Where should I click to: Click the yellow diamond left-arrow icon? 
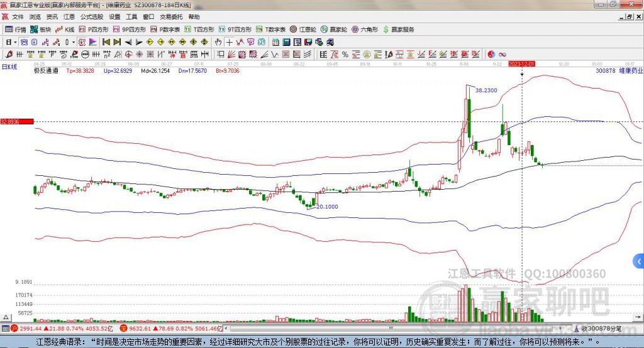coord(150,42)
